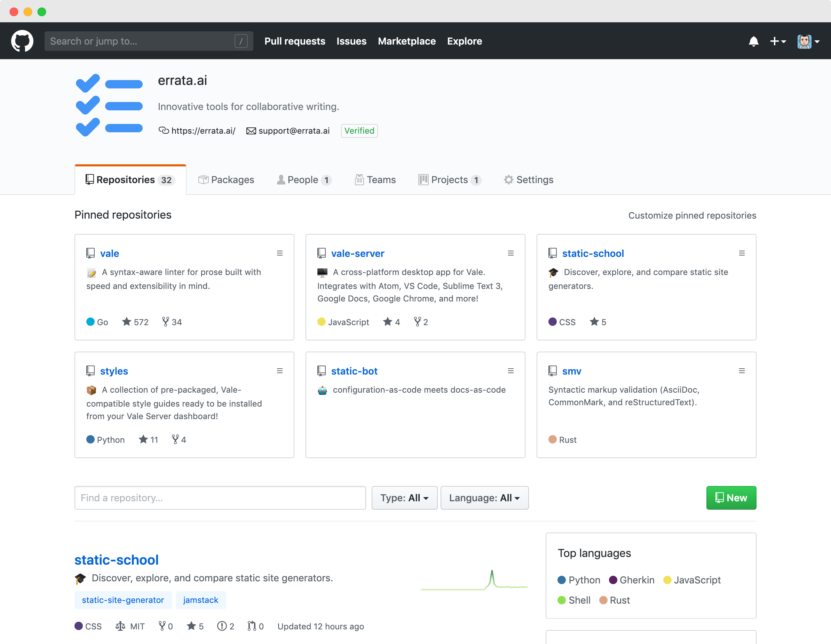Click the stargazers star on vale card
831x644 pixels.
[x=127, y=322]
